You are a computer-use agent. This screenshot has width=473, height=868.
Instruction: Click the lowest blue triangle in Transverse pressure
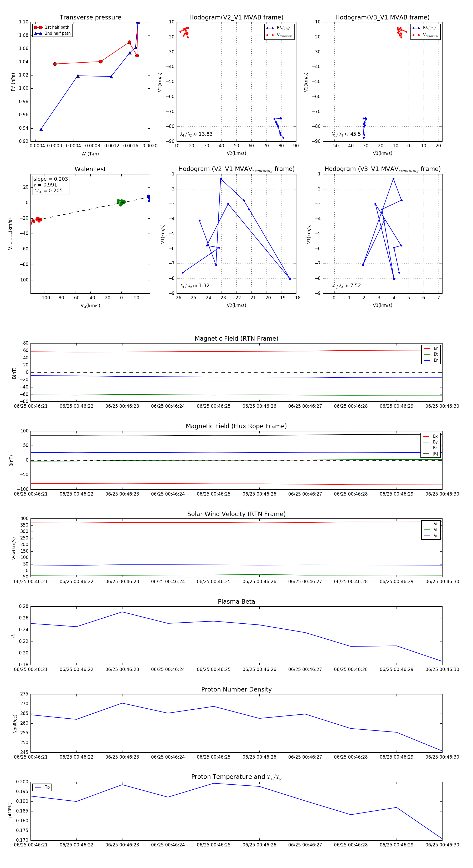41,129
